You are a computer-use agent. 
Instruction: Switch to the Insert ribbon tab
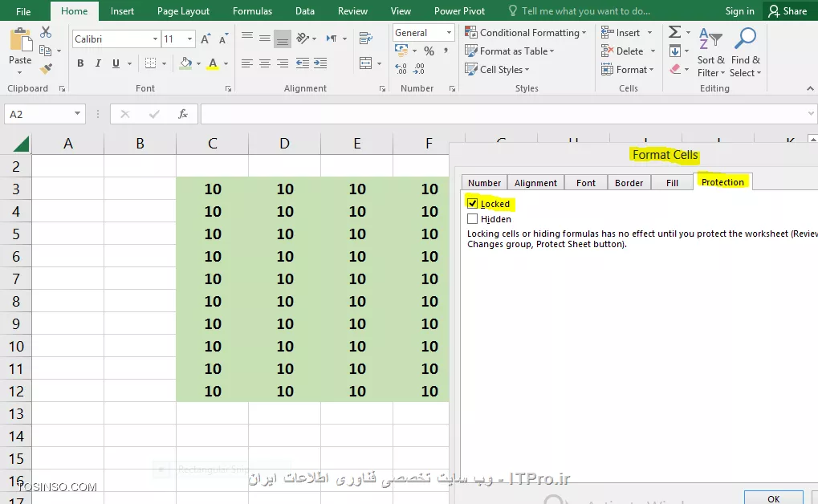122,11
